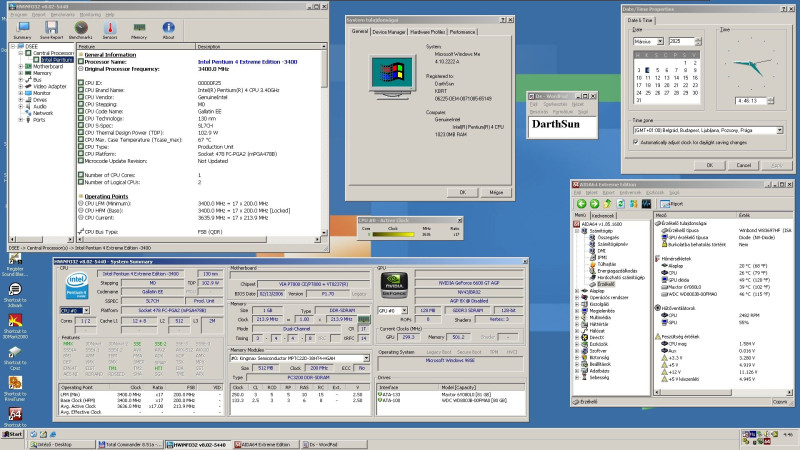Select Túlhajtás item in AIDA64 tree

(x=607, y=264)
